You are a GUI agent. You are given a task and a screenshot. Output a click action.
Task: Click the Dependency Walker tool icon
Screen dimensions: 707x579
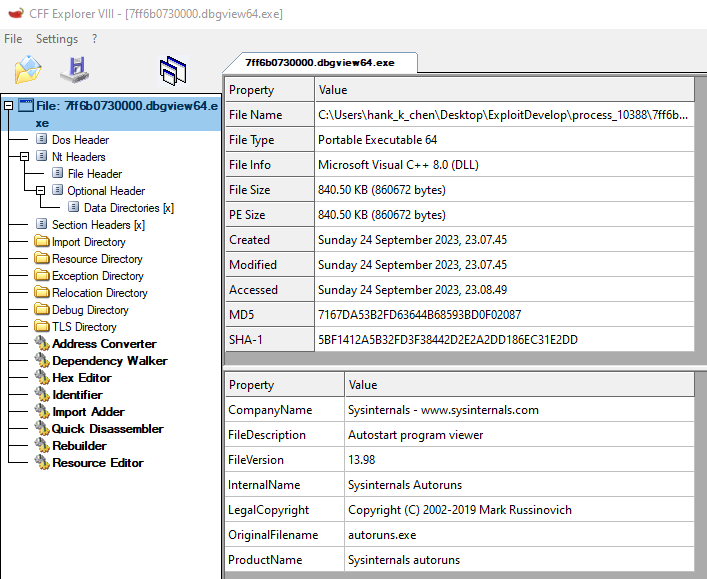coord(42,360)
